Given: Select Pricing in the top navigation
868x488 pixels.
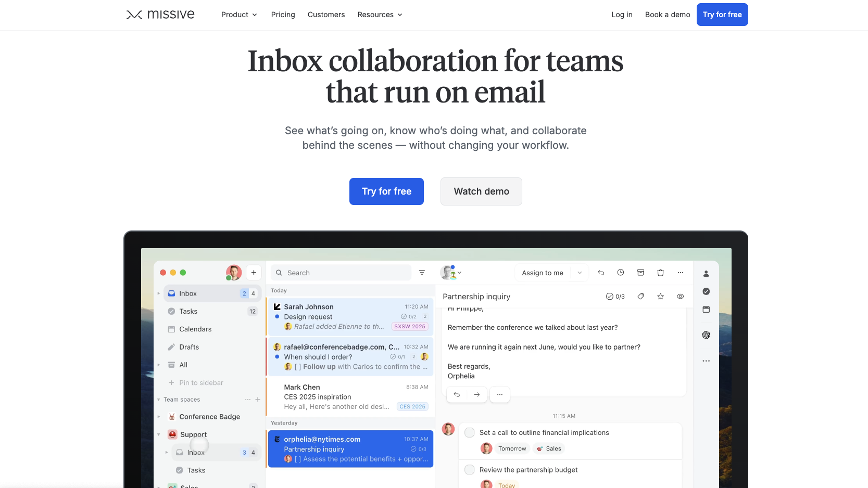Looking at the screenshot, I should [x=283, y=15].
